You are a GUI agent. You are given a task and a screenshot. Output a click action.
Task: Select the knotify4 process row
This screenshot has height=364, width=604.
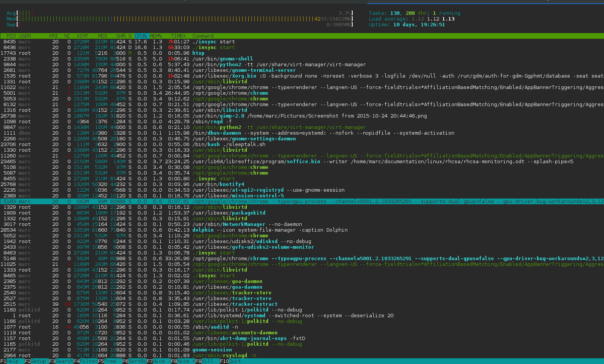[302, 184]
